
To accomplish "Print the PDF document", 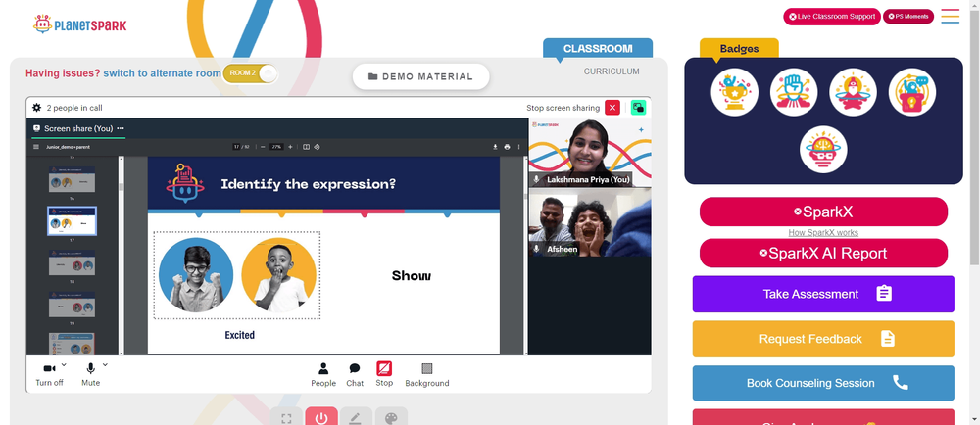I will (507, 147).
